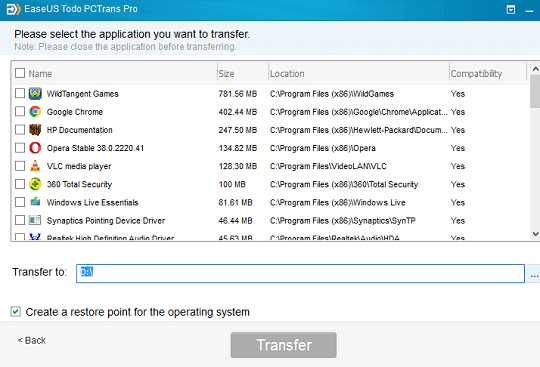
Task: Tick the Google Chrome checkbox
Action: 20,112
